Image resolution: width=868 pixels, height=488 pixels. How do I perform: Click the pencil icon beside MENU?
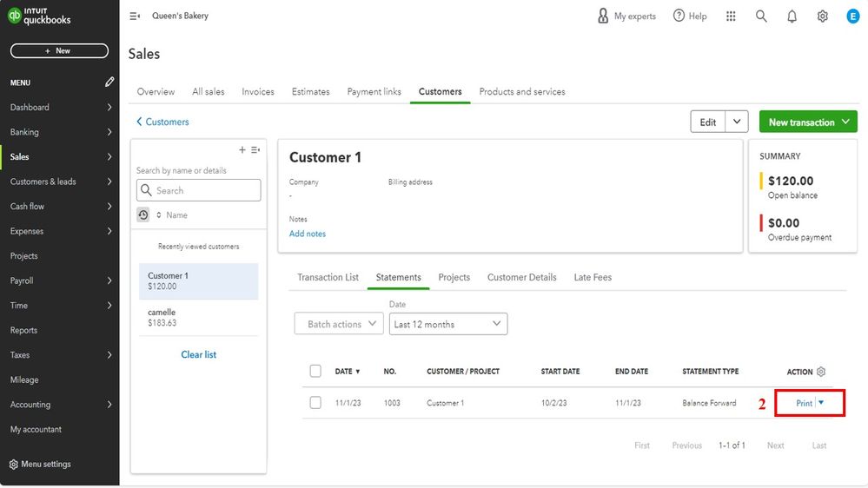click(109, 82)
